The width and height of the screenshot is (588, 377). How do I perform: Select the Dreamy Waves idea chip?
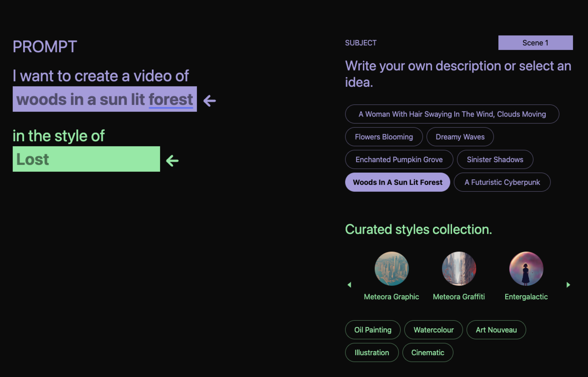(460, 136)
